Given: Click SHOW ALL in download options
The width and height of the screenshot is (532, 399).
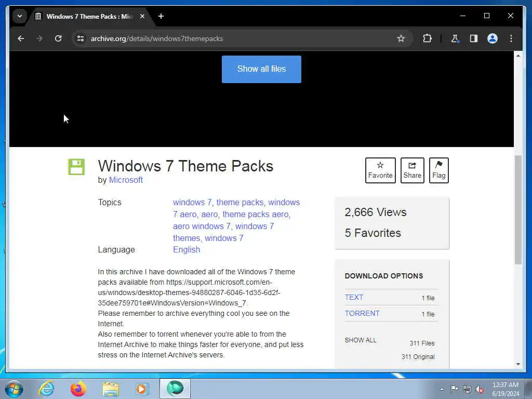Looking at the screenshot, I should click(x=361, y=340).
